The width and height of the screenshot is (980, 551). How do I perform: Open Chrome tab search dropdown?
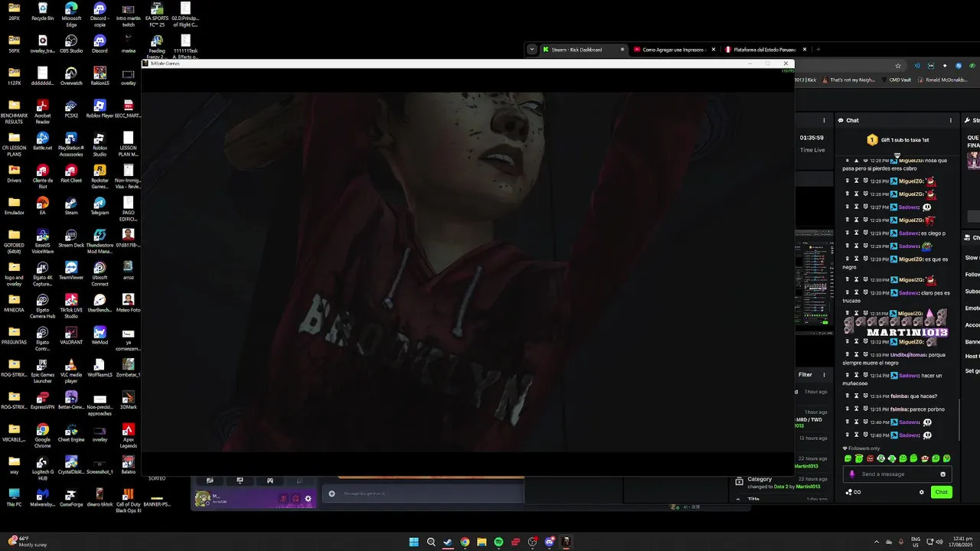click(532, 49)
